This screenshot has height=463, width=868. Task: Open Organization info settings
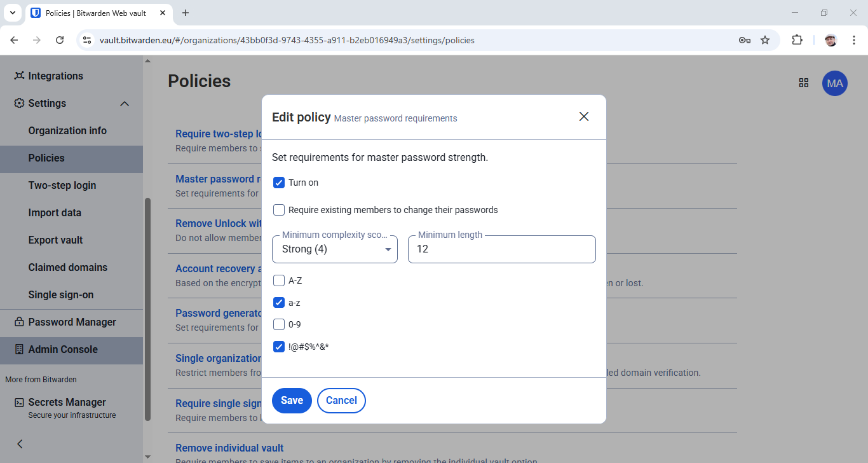pos(67,130)
